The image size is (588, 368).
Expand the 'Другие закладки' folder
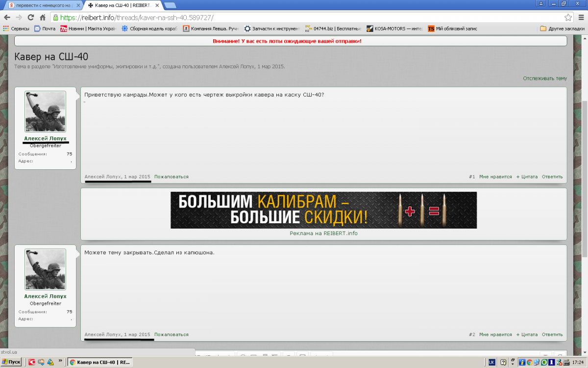pos(562,28)
